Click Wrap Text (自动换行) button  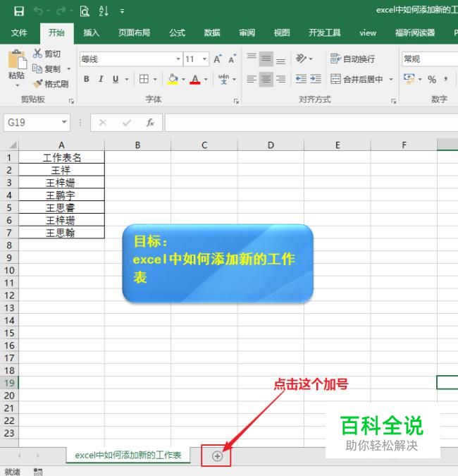[x=352, y=59]
